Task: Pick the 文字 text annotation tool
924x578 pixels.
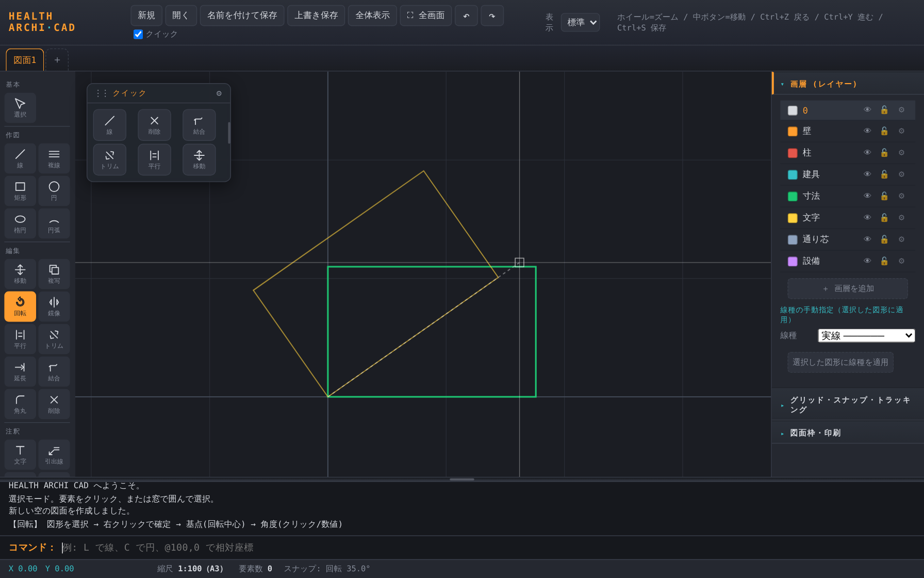Action: [20, 454]
